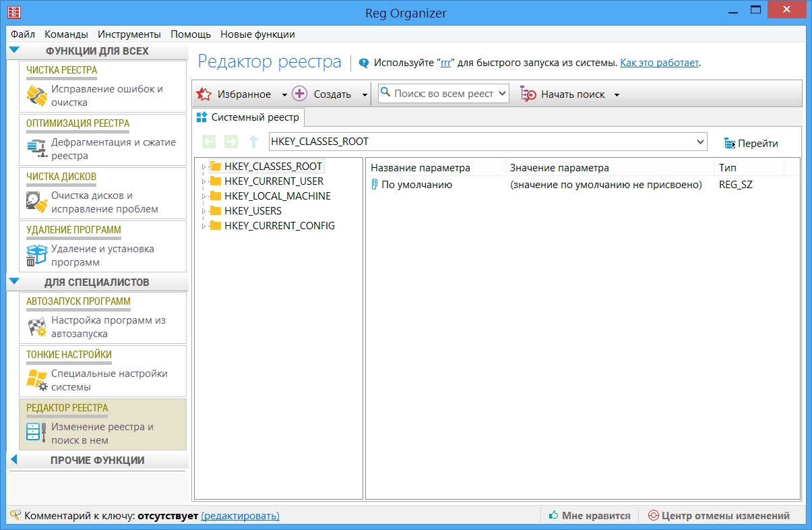Click the key comment icon in status bar
Image resolution: width=812 pixels, height=530 pixels.
pyautogui.click(x=15, y=515)
